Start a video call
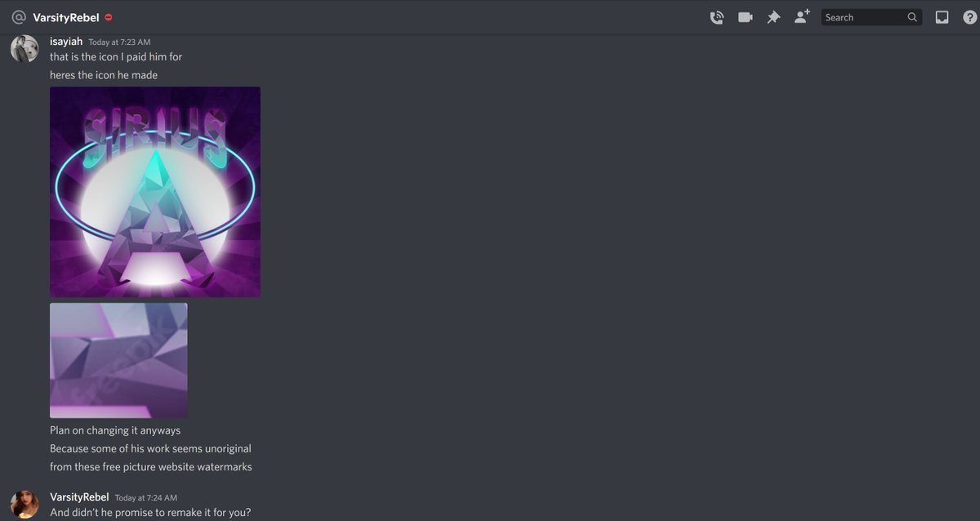 (x=745, y=17)
